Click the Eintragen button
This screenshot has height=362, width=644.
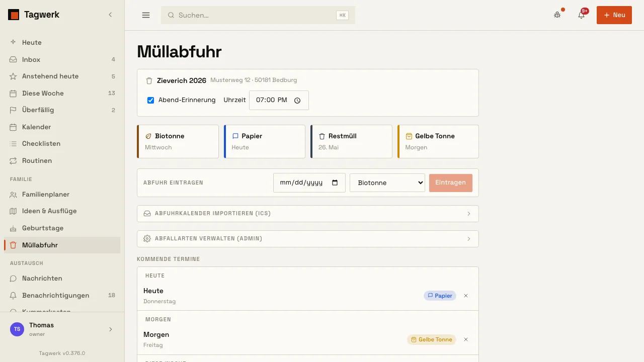[x=451, y=183]
